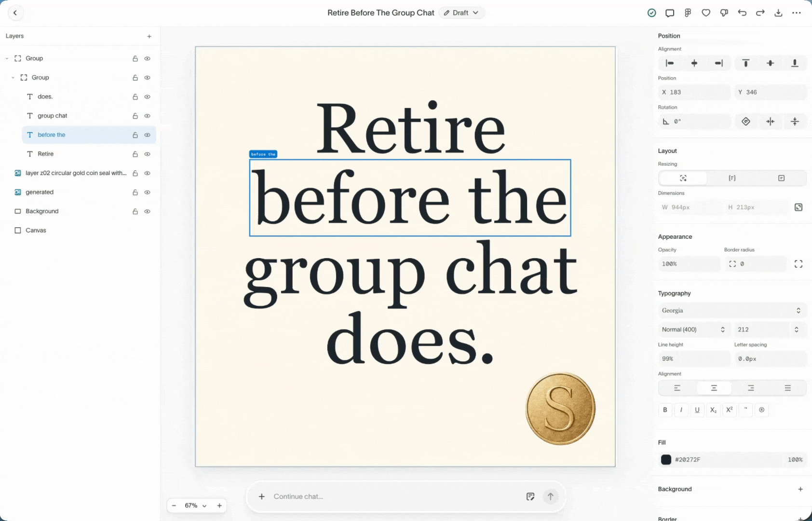The width and height of the screenshot is (812, 521).
Task: Redo the last action
Action: [760, 13]
